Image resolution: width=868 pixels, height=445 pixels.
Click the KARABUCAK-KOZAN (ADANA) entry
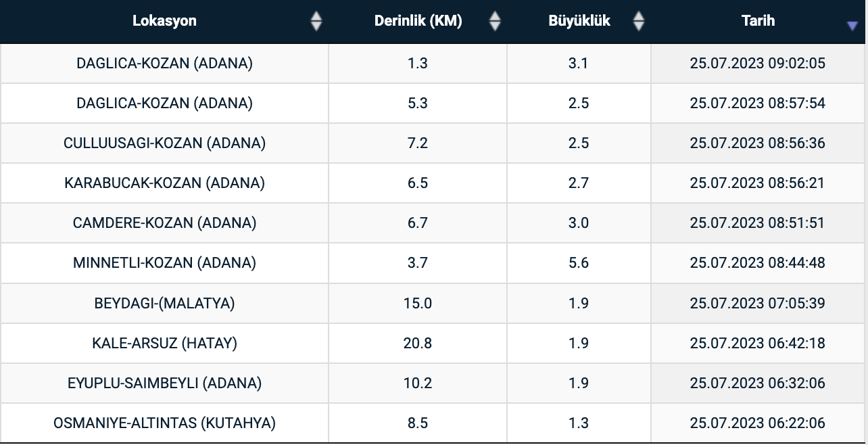(164, 183)
